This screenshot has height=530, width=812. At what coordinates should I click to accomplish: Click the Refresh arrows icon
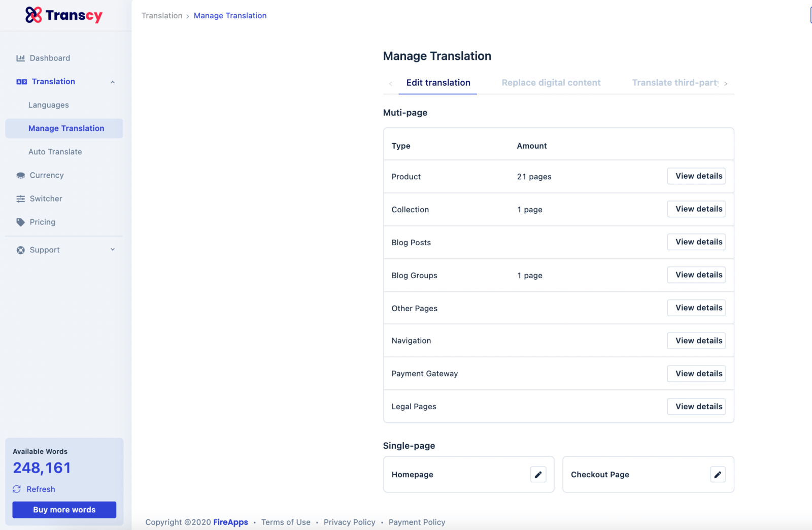point(17,489)
